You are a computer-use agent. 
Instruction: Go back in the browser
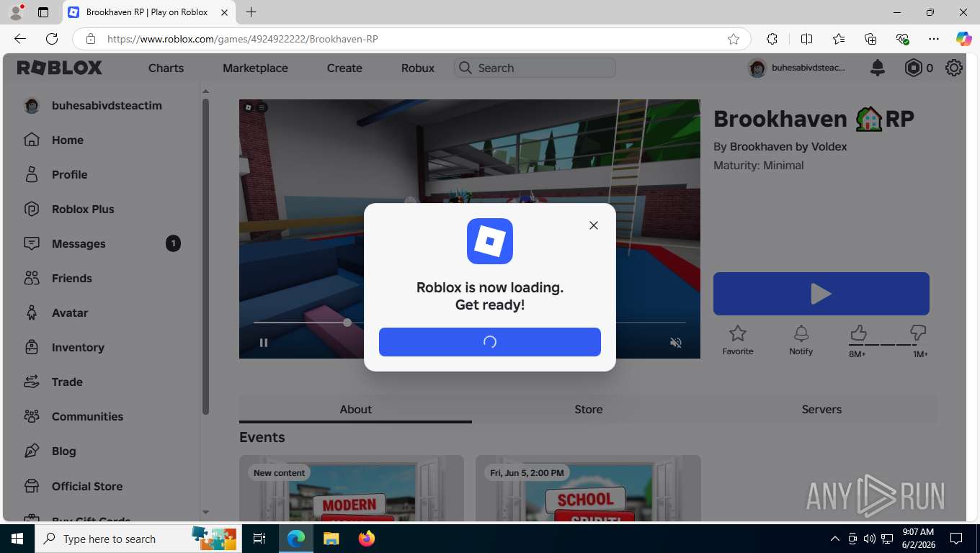click(20, 39)
